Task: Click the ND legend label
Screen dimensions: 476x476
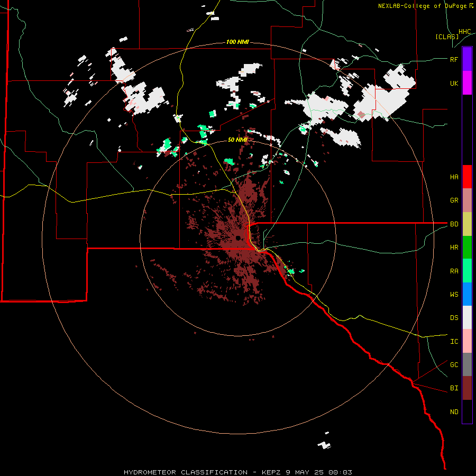Action: click(454, 412)
